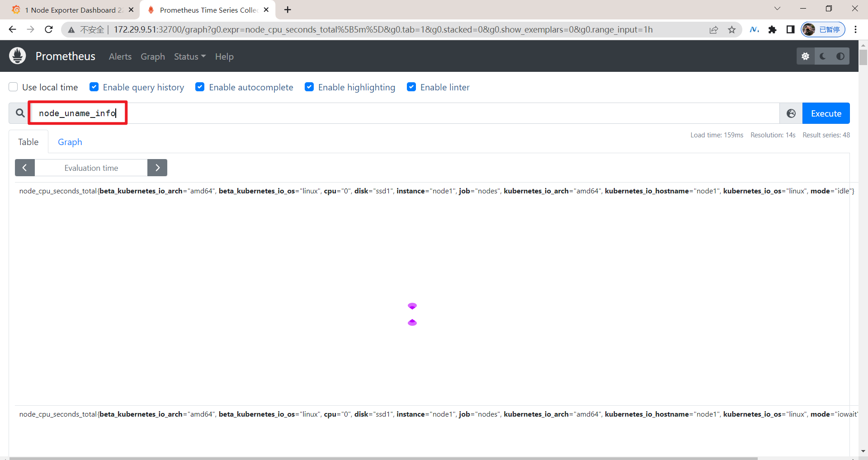Click the Prometheus flame logo
868x460 pixels.
[x=18, y=56]
